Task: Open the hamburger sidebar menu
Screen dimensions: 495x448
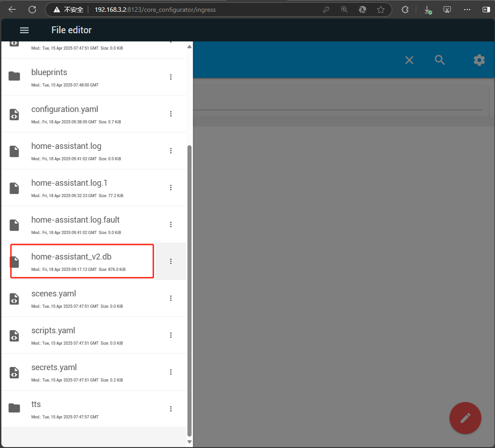Action: click(24, 30)
